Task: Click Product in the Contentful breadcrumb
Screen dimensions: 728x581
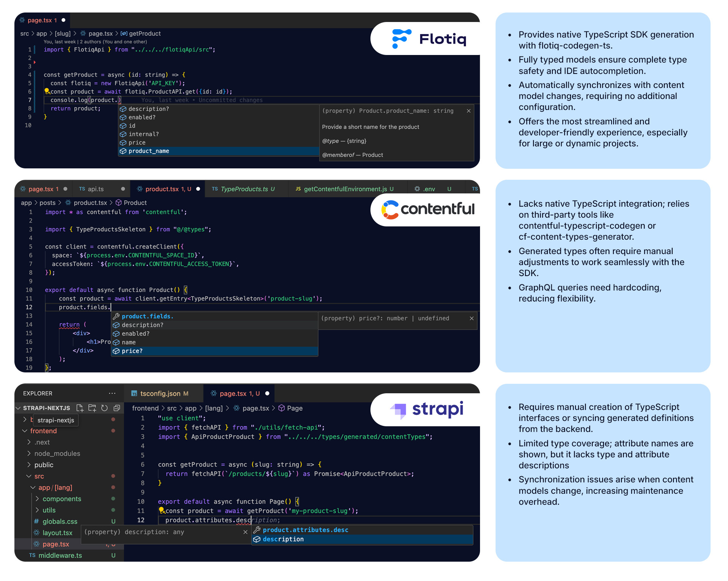Action: tap(131, 203)
